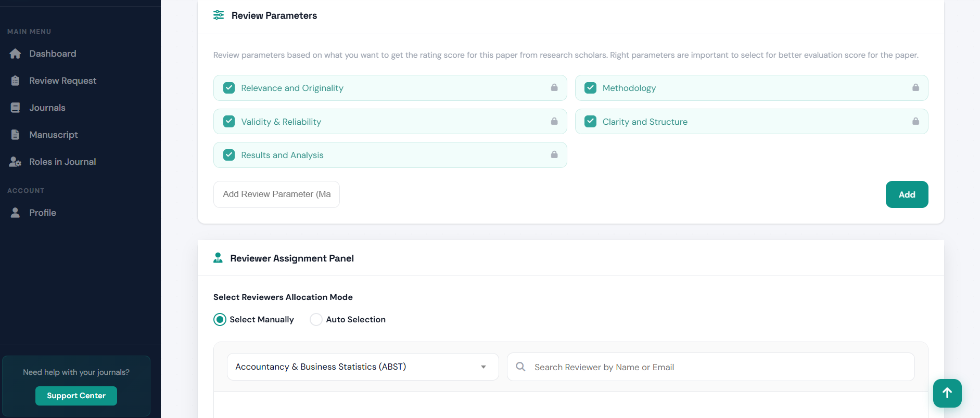Open the Profile menu item

point(43,213)
